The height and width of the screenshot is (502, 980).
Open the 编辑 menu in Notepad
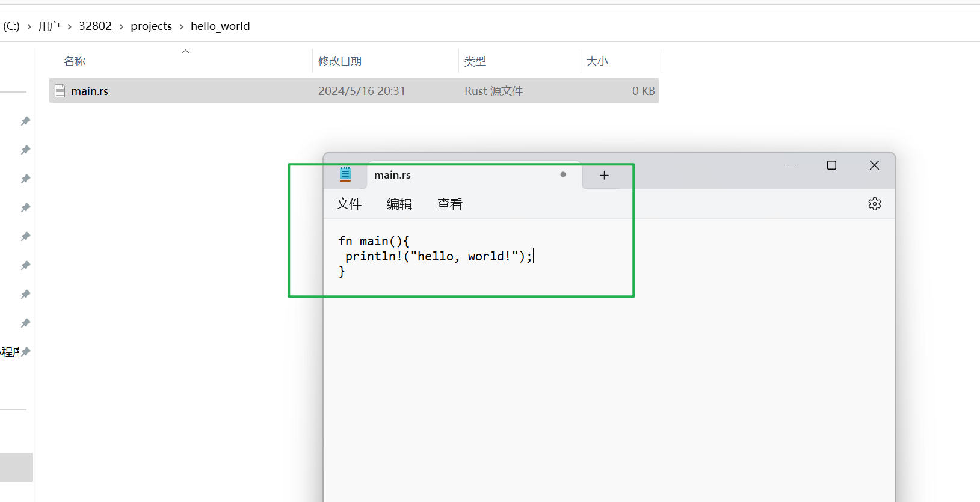pyautogui.click(x=399, y=204)
